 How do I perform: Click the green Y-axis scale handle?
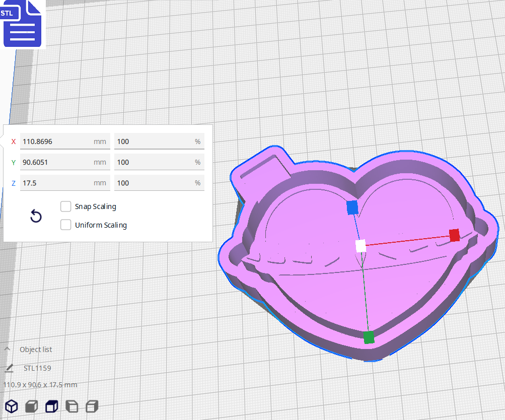[x=368, y=338]
